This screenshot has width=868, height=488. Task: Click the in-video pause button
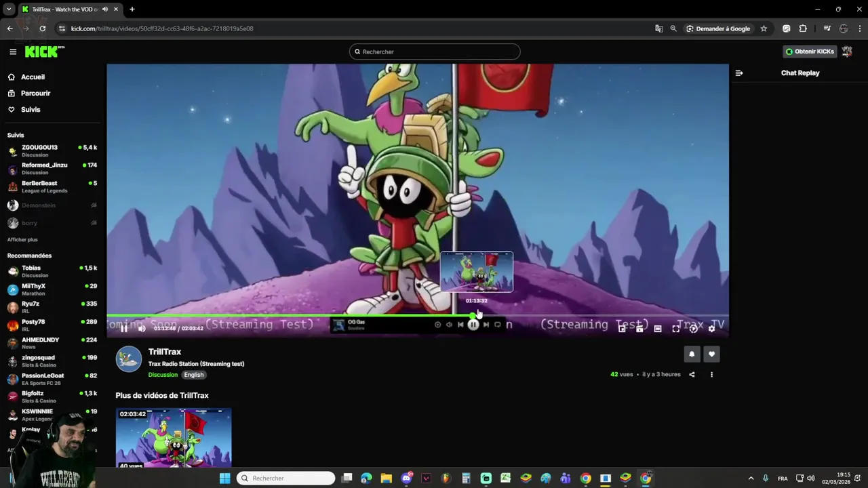click(473, 325)
